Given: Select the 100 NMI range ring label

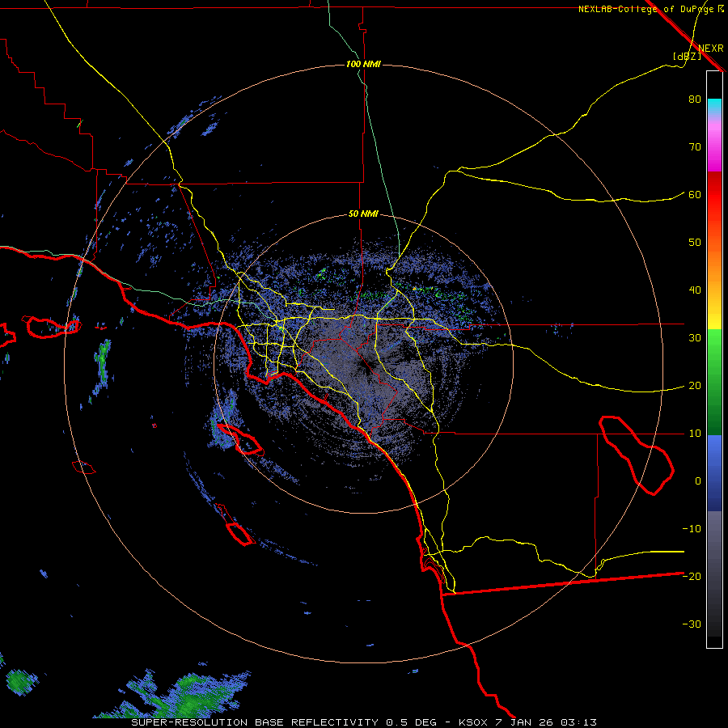Looking at the screenshot, I should (x=363, y=64).
